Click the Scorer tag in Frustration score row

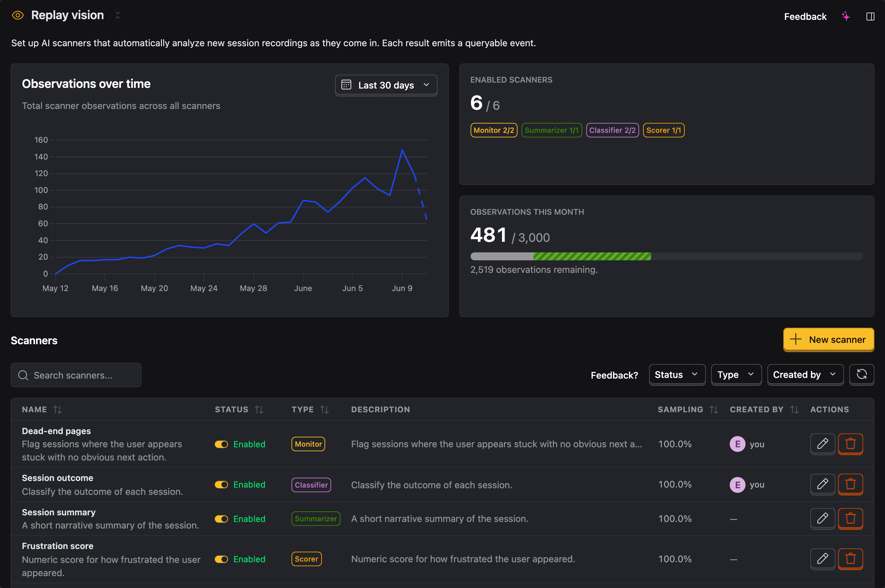[x=306, y=559]
